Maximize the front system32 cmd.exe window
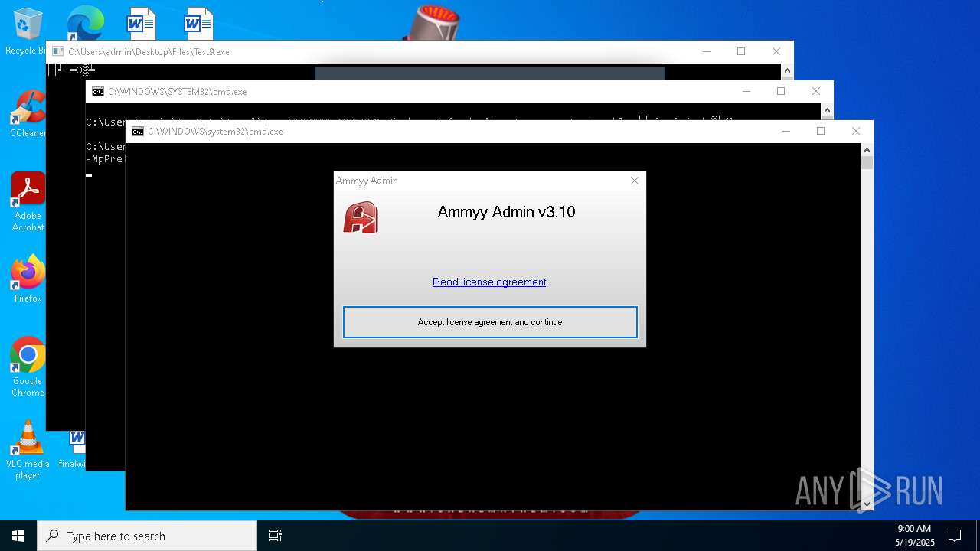 pyautogui.click(x=821, y=132)
